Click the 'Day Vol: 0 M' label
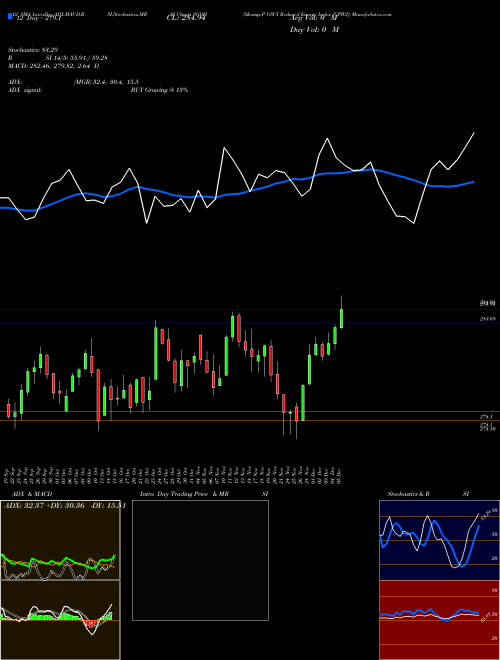 click(314, 29)
